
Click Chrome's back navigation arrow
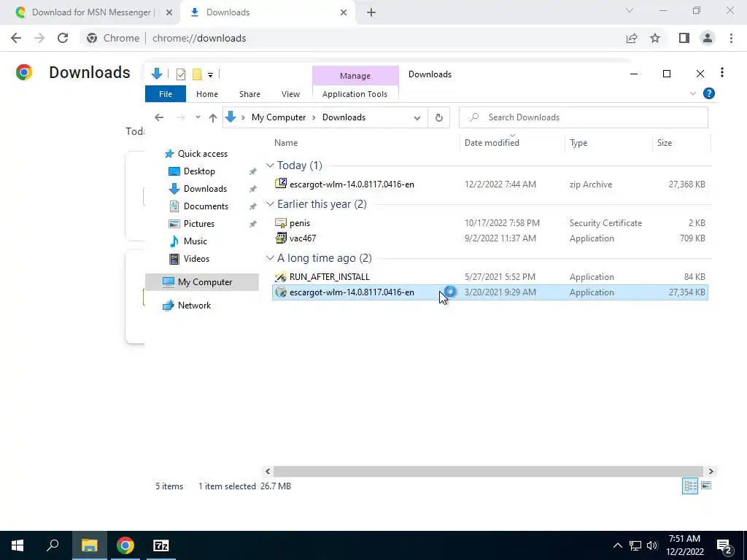tap(16, 38)
